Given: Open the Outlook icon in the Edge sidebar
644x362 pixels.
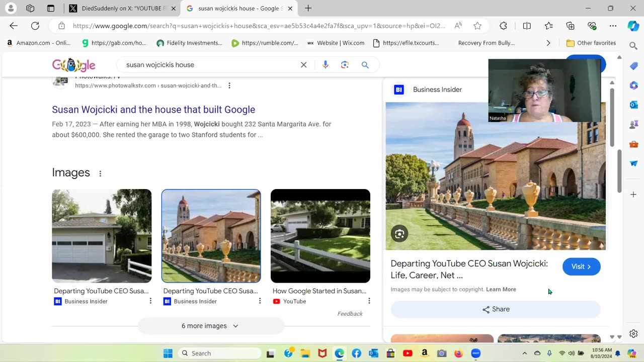Looking at the screenshot, I should [x=633, y=105].
